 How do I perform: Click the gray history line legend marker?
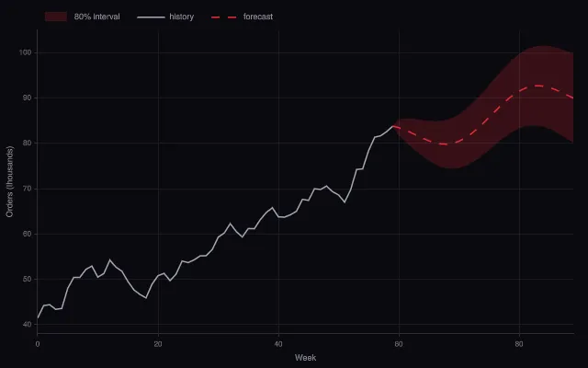point(151,17)
